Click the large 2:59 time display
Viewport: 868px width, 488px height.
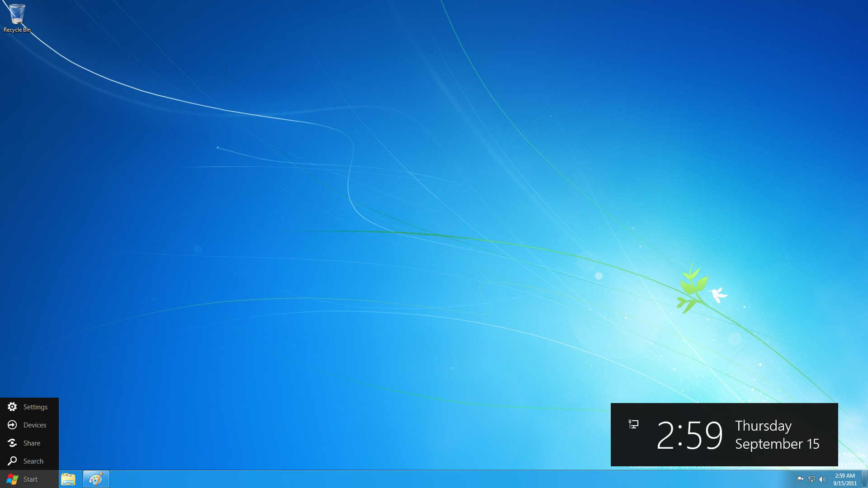point(689,435)
